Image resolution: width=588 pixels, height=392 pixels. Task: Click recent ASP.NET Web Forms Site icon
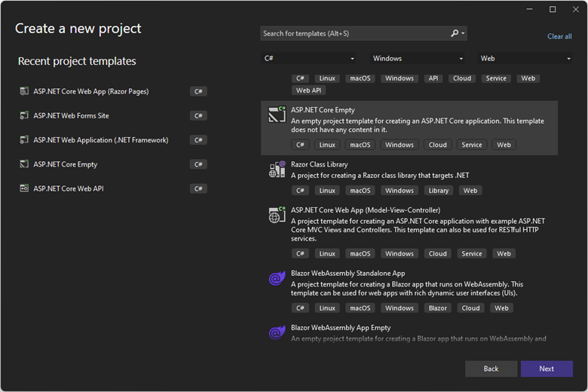click(x=25, y=116)
